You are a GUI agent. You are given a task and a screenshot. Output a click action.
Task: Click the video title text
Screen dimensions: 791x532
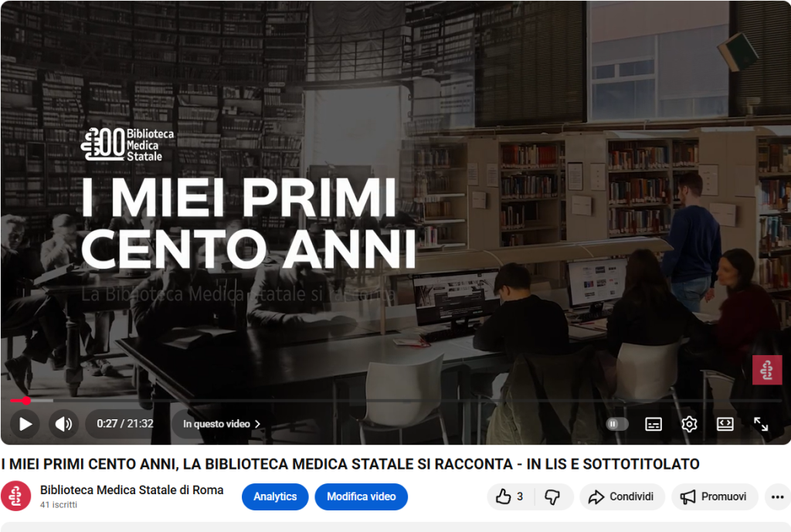tap(350, 464)
